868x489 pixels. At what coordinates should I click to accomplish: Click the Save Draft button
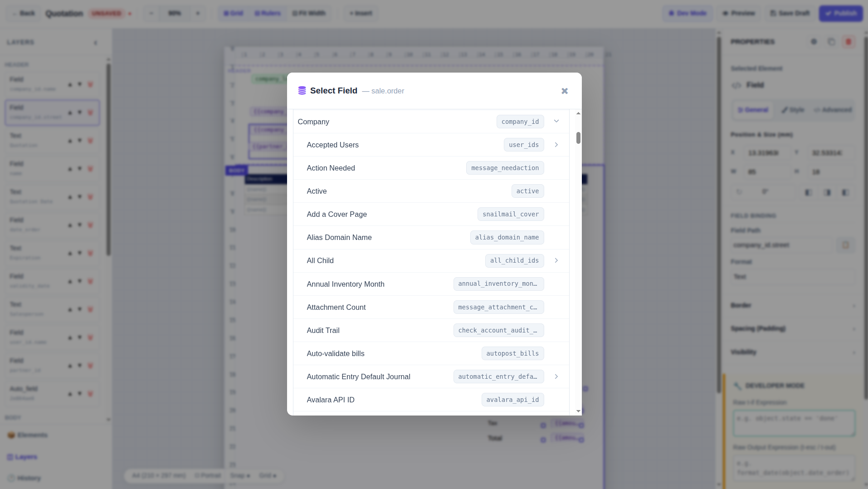point(790,13)
